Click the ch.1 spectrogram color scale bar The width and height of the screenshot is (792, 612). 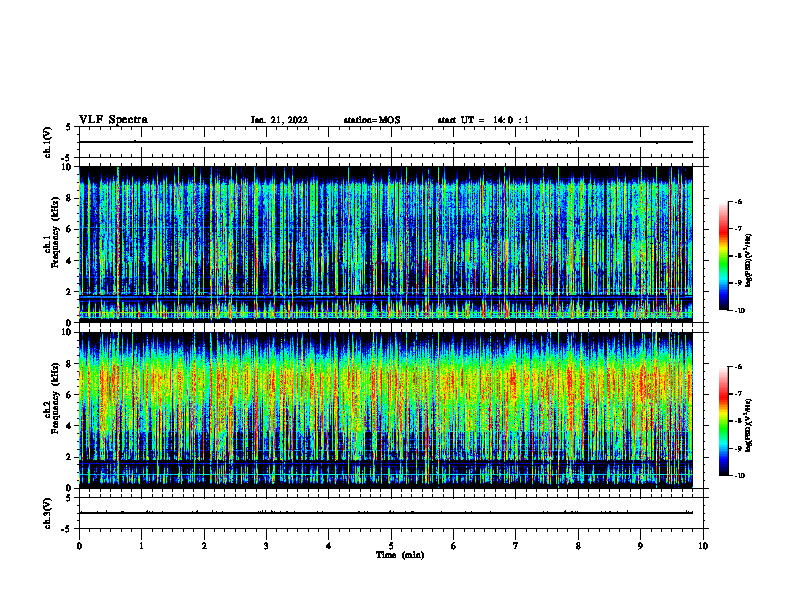coord(723,256)
